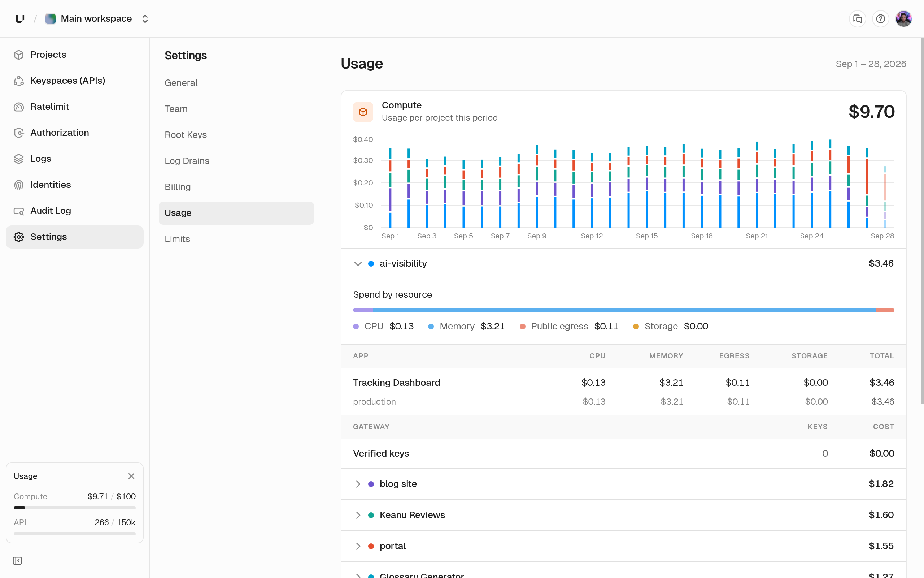Click the Tracking Dashboard app name
Viewport: 924px width, 578px height.
(x=396, y=383)
